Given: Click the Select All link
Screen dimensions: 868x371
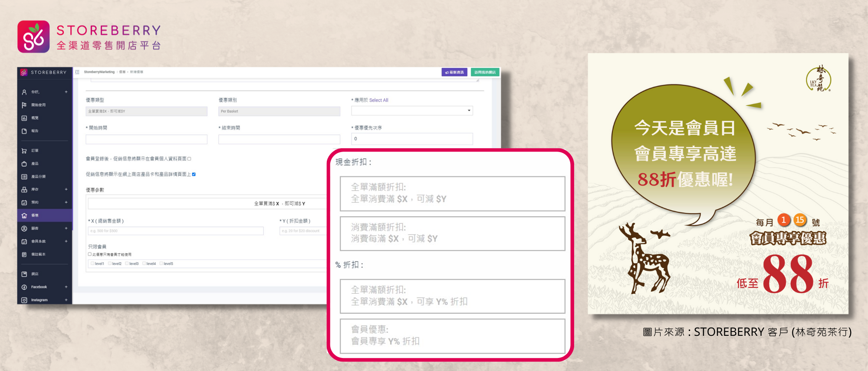Looking at the screenshot, I should click(x=378, y=100).
